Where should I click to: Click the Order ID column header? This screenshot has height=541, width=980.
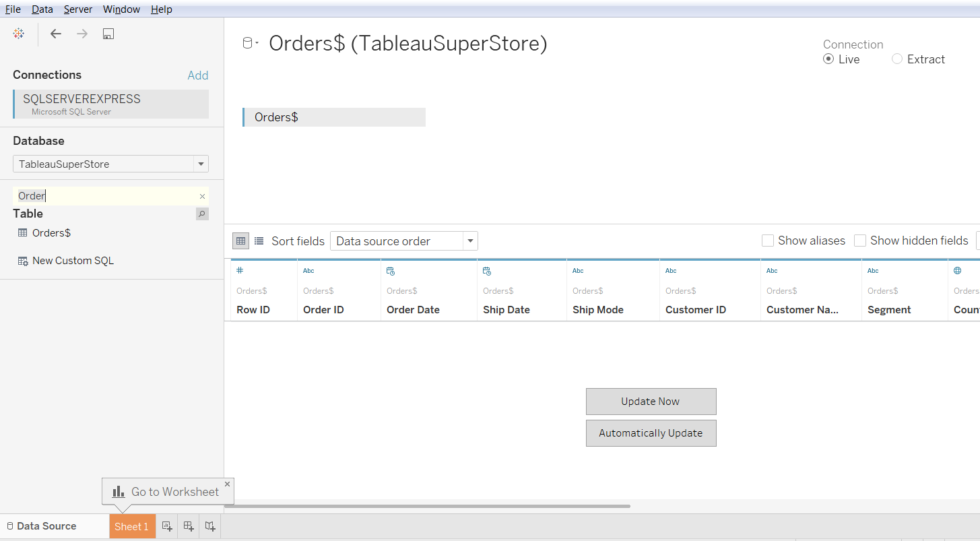click(x=323, y=310)
